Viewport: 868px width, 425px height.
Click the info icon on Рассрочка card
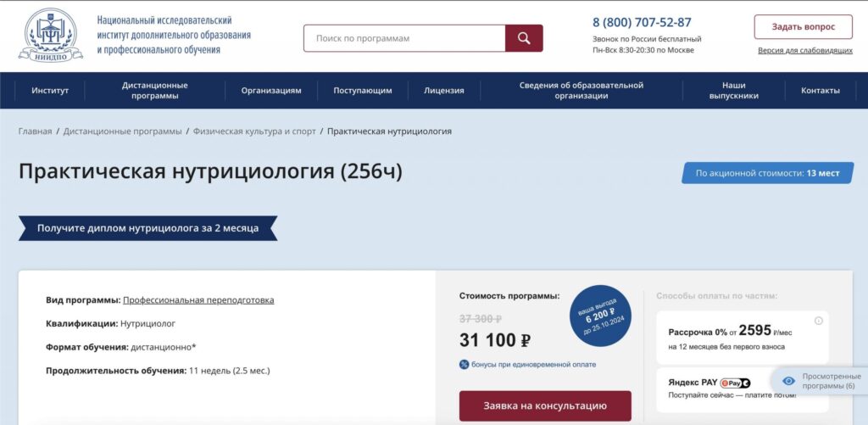tap(818, 321)
